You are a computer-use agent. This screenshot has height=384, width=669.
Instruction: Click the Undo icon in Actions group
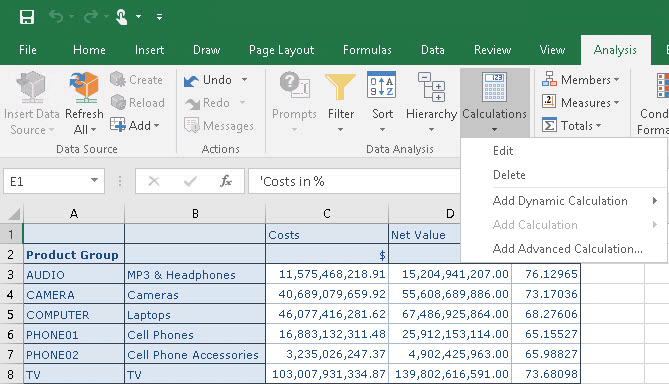click(192, 80)
